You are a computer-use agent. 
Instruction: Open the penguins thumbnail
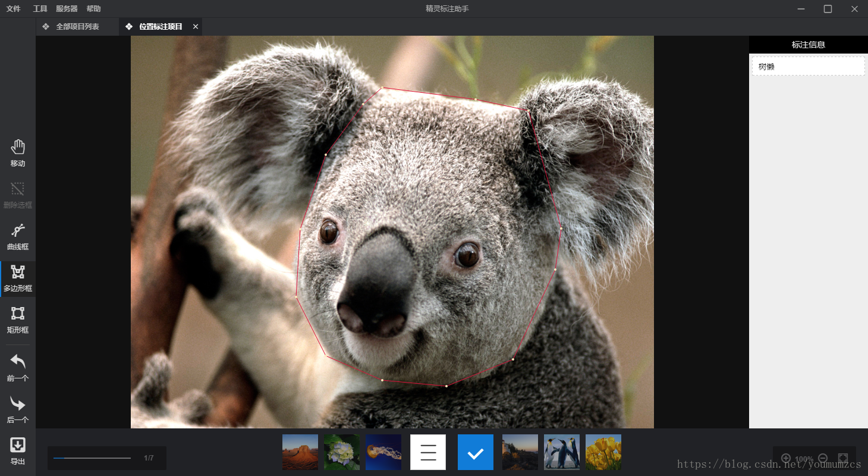click(562, 452)
